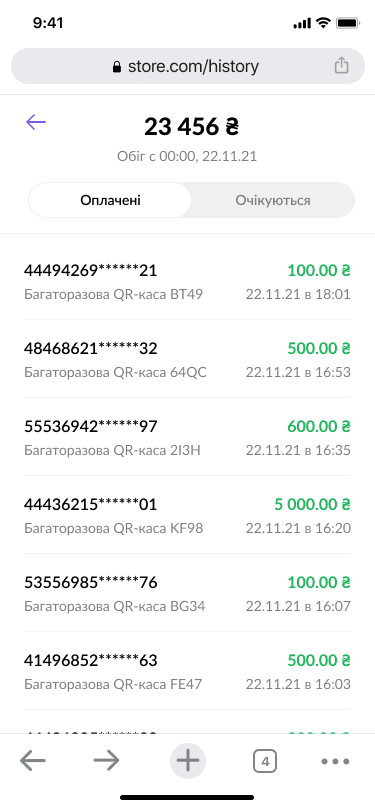375x812 pixels.
Task: Open transaction 44494269******21
Action: [x=188, y=281]
